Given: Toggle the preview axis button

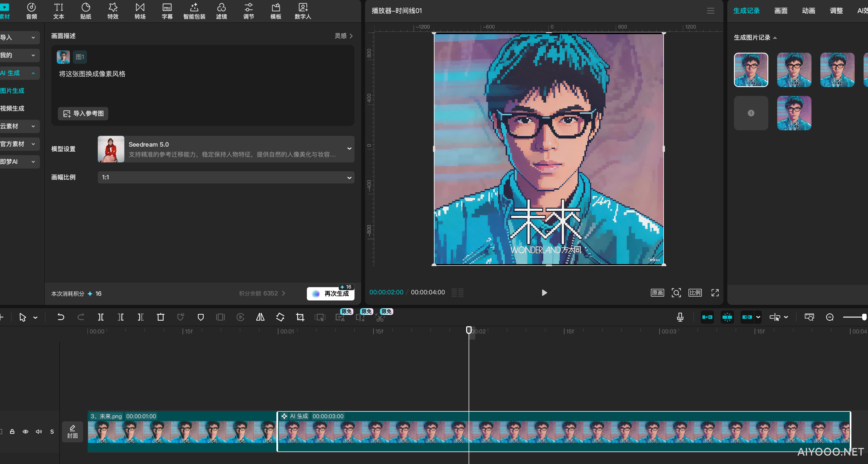Looking at the screenshot, I should tap(775, 317).
